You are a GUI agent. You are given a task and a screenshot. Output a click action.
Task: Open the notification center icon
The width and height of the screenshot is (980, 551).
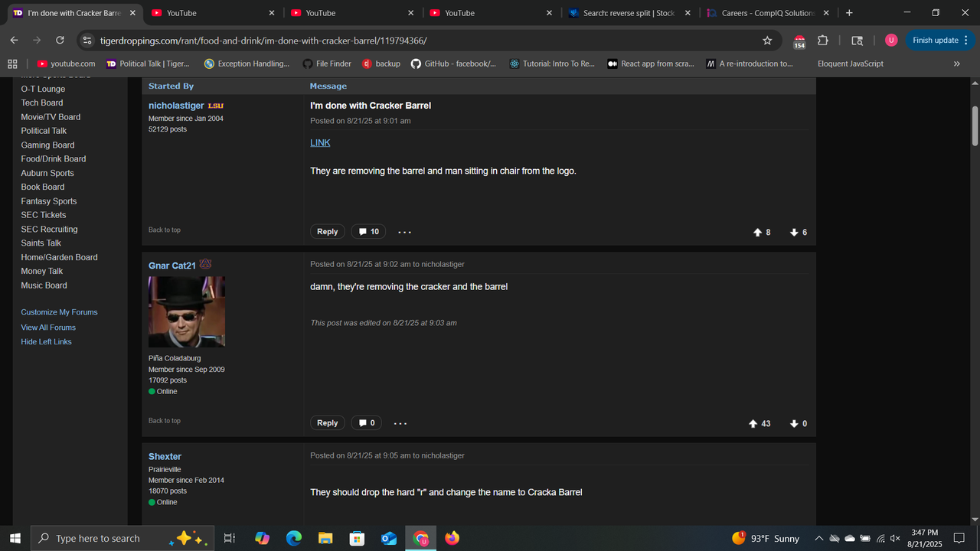[x=959, y=538]
